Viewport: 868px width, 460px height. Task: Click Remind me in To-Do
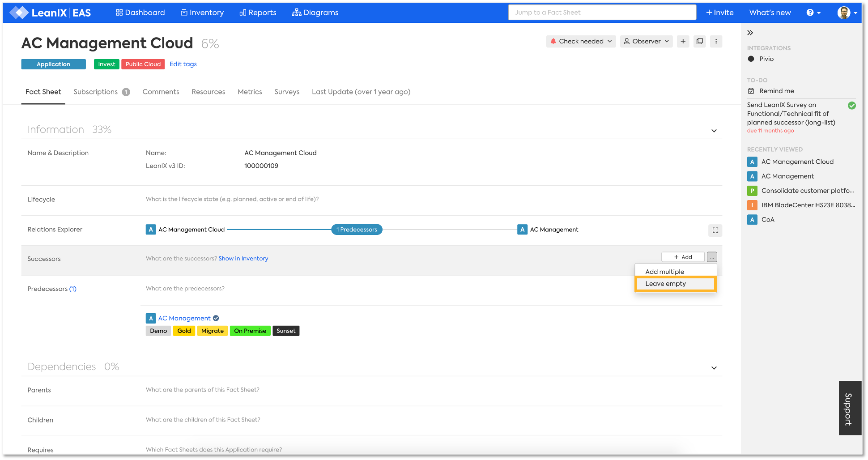[771, 91]
